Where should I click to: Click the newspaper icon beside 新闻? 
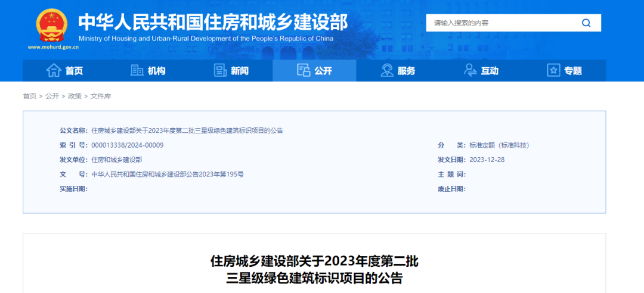tap(221, 71)
